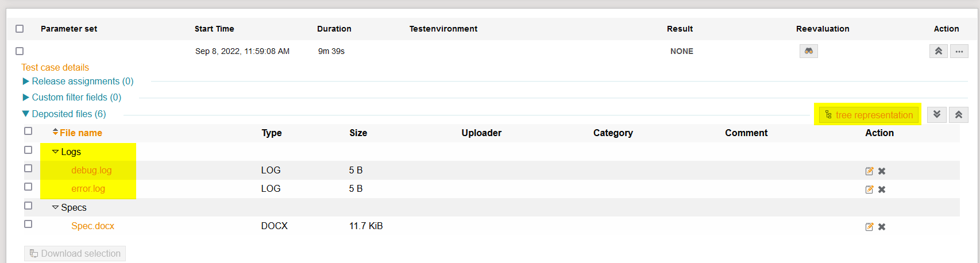Select all parameter sets via header checkbox
The height and width of the screenshot is (263, 980).
point(20,29)
